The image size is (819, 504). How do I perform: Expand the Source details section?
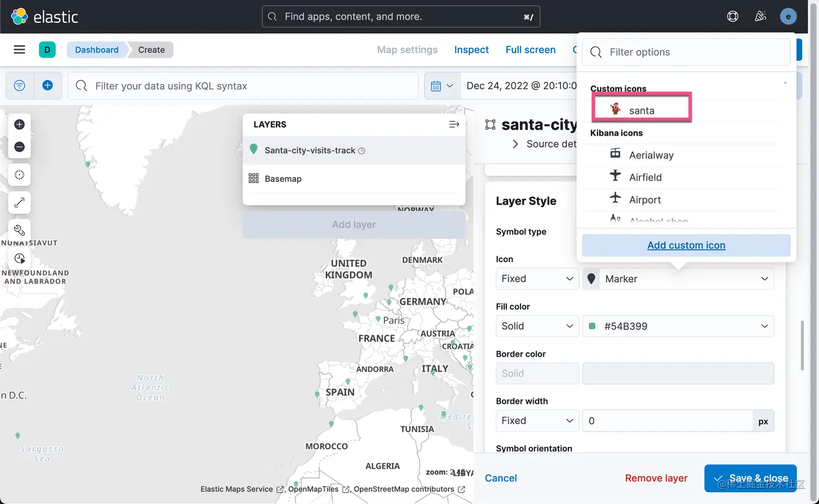(x=544, y=144)
